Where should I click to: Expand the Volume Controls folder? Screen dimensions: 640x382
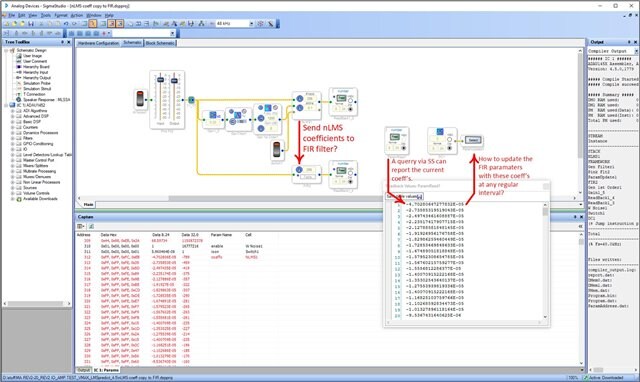click(x=13, y=193)
